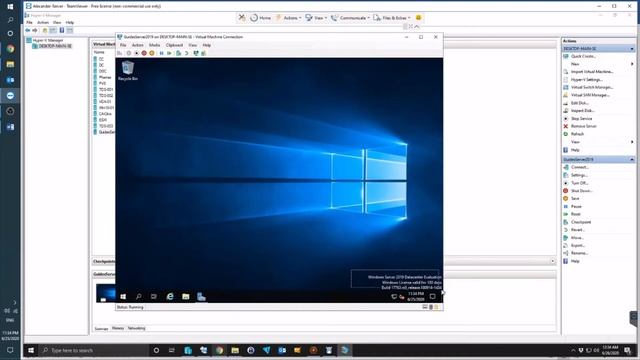Open the TeamViewer Actions dropdown

point(288,18)
